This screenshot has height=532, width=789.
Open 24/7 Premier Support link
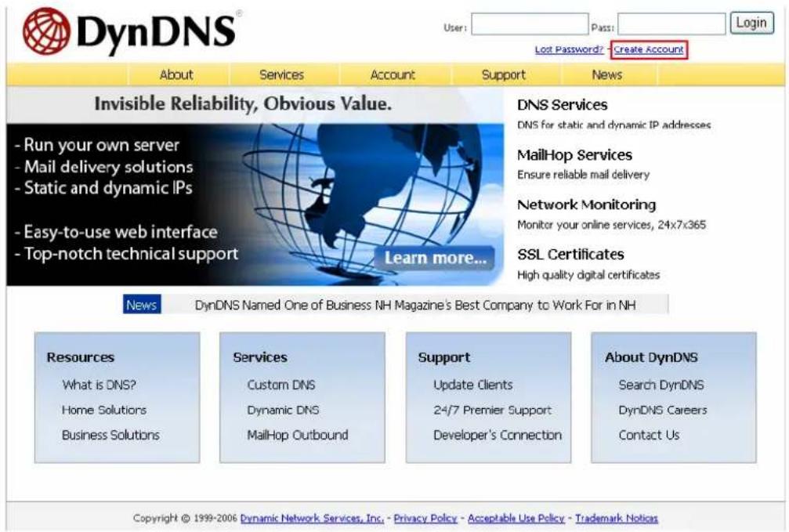[493, 411]
